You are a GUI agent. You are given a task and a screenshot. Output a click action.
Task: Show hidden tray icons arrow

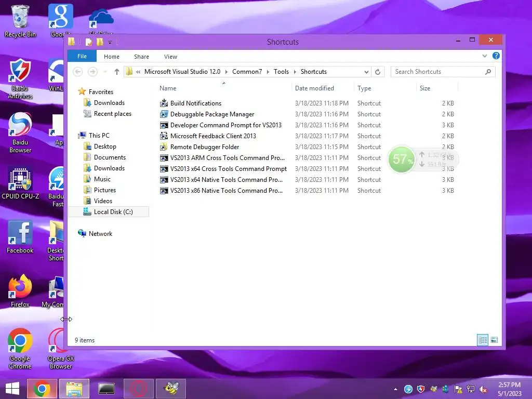[x=395, y=389]
